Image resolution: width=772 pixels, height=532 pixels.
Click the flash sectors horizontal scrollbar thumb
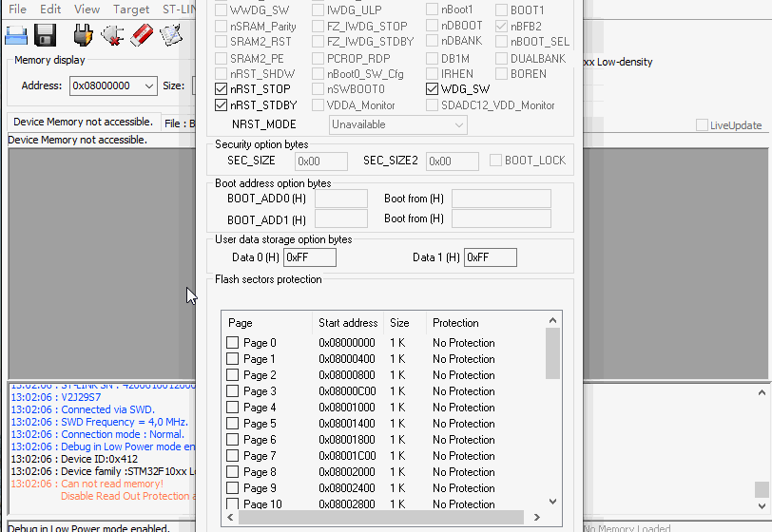pyautogui.click(x=381, y=517)
